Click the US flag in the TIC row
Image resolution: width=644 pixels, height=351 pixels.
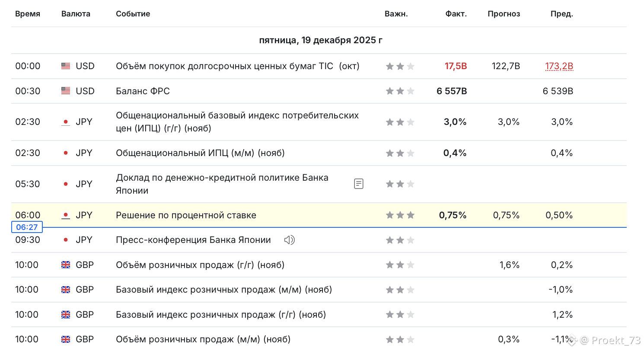pyautogui.click(x=66, y=66)
